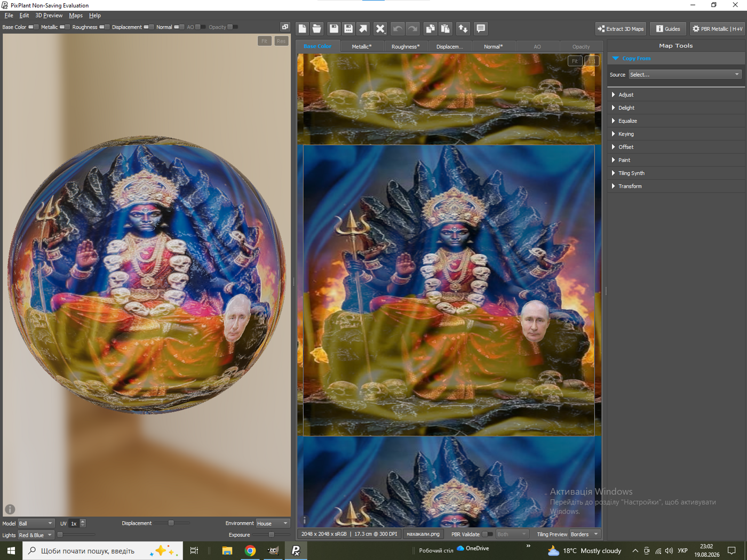Viewport: 747px width, 560px height.
Task: Open the Tiling Preview Borders dropdown
Action: click(x=585, y=534)
